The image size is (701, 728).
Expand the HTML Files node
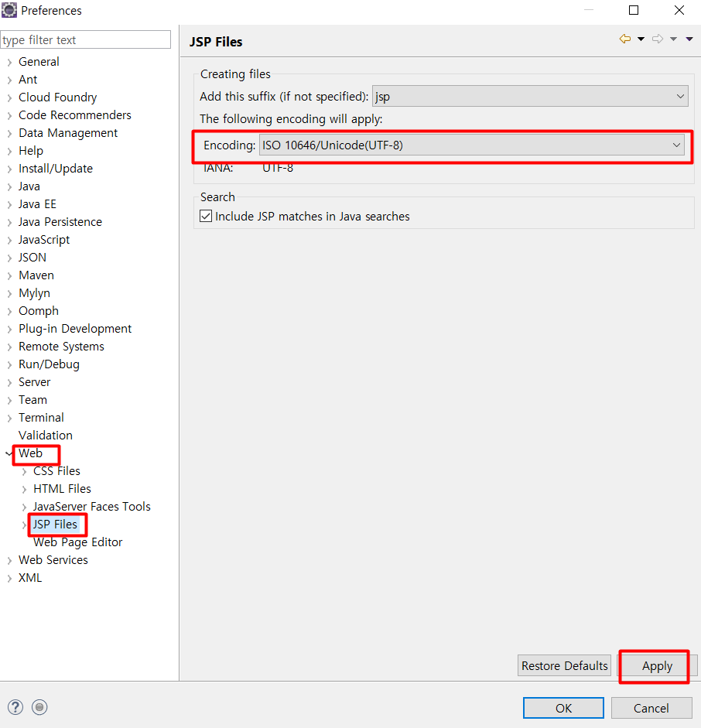24,489
